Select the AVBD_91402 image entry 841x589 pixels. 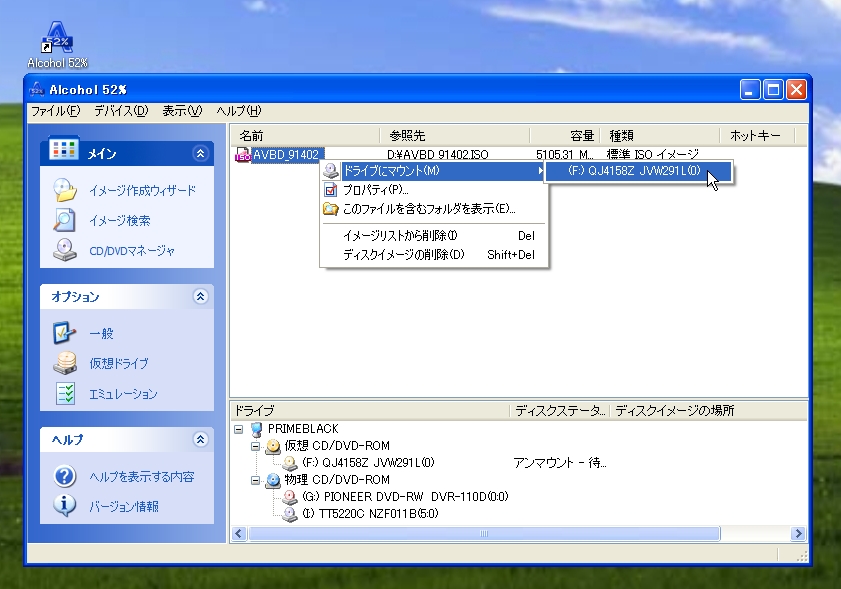point(286,155)
